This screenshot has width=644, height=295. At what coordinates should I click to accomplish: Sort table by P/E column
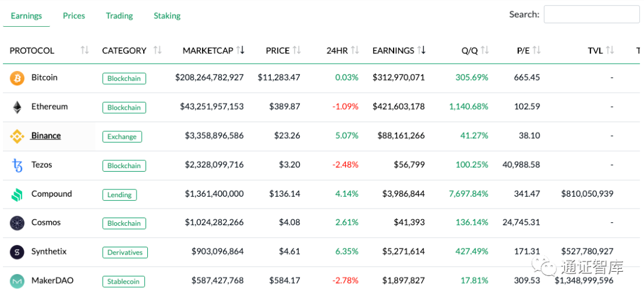(528, 51)
